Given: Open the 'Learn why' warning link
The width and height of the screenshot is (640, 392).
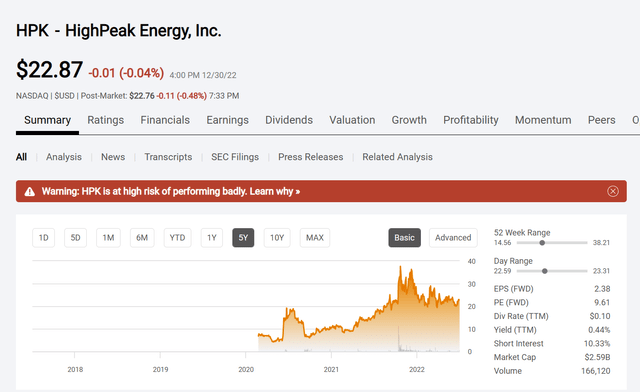Looking at the screenshot, I should point(275,191).
